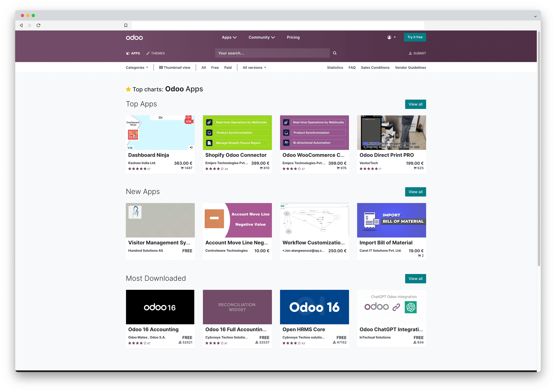Screen dimensions: 556x392
Task: Click purchase cart count 1487
Action: pyautogui.click(x=186, y=168)
